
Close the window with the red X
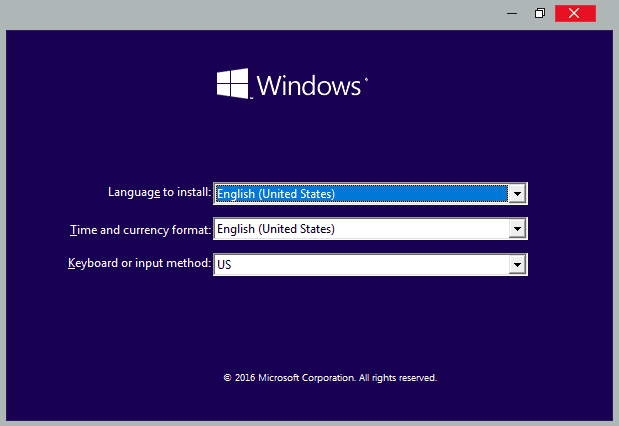575,13
